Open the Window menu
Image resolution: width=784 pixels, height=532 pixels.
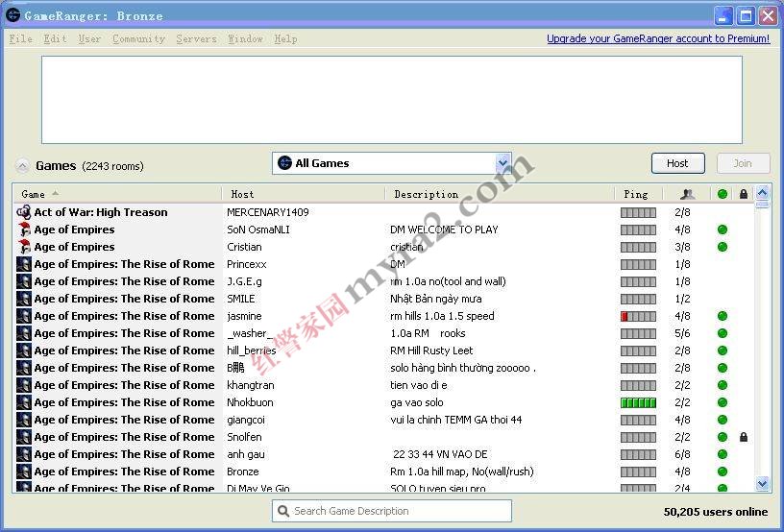(245, 38)
